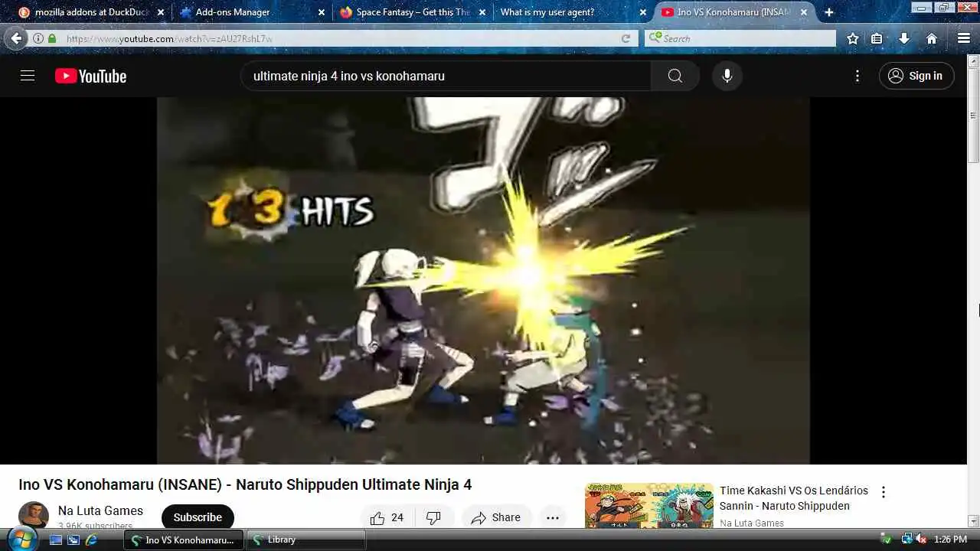Screen dimensions: 980x551
Task: Open the Windows Start orb
Action: pos(22,540)
